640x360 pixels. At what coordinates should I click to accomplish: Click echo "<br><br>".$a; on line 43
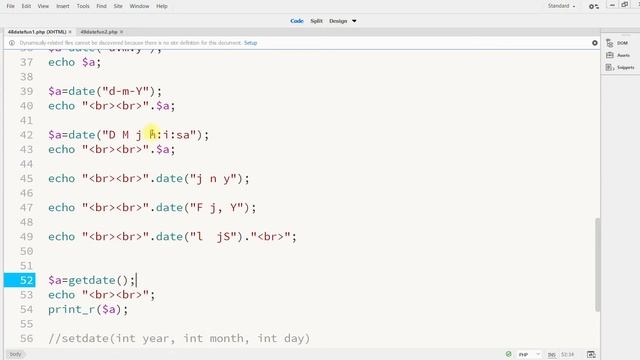111,149
